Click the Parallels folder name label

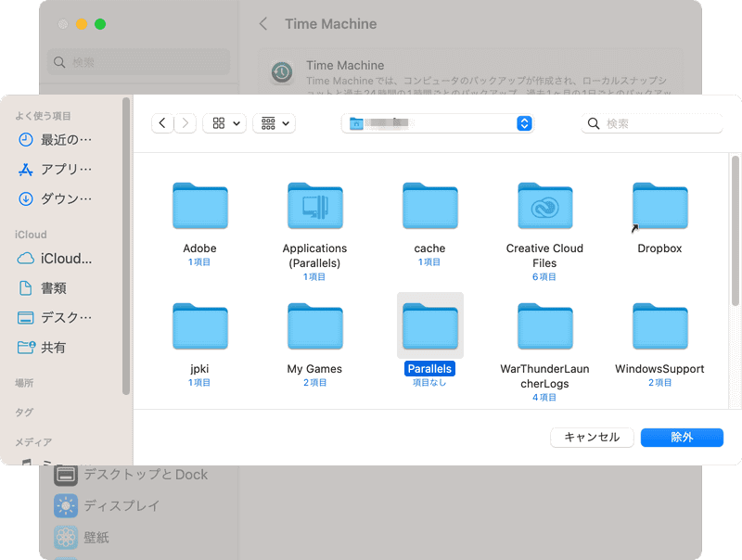pos(429,368)
